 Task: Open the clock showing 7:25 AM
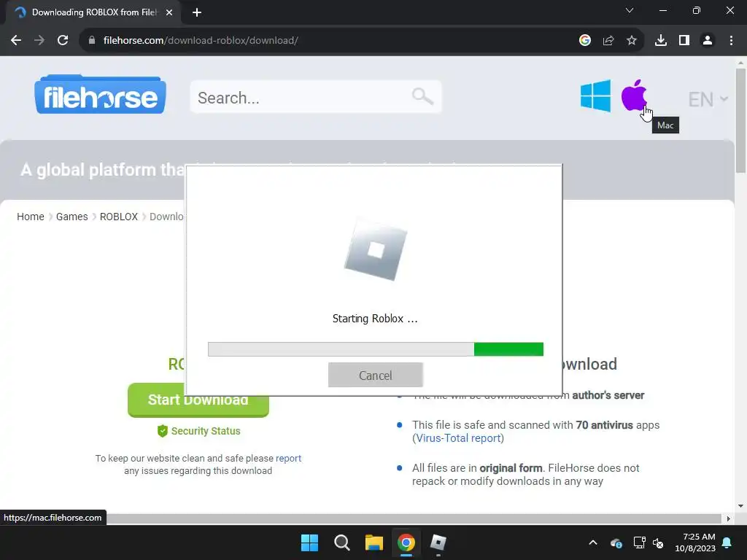pyautogui.click(x=695, y=542)
